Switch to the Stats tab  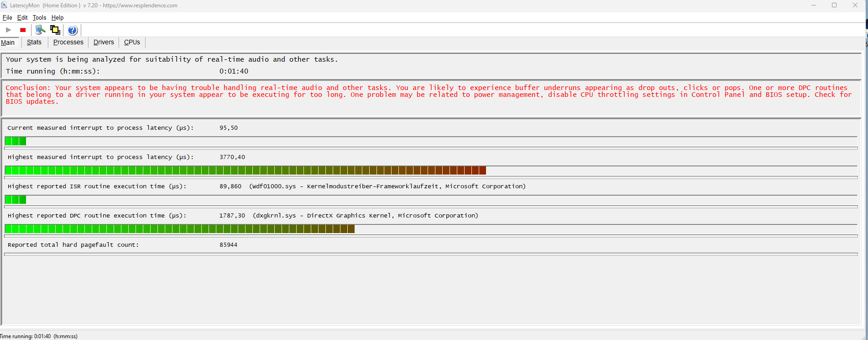[x=34, y=42]
